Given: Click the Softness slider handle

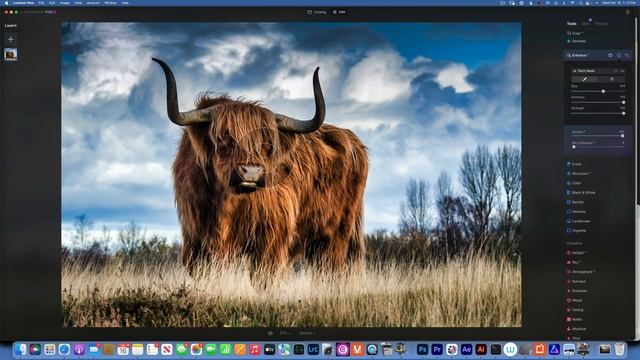Looking at the screenshot, I should pyautogui.click(x=623, y=102).
